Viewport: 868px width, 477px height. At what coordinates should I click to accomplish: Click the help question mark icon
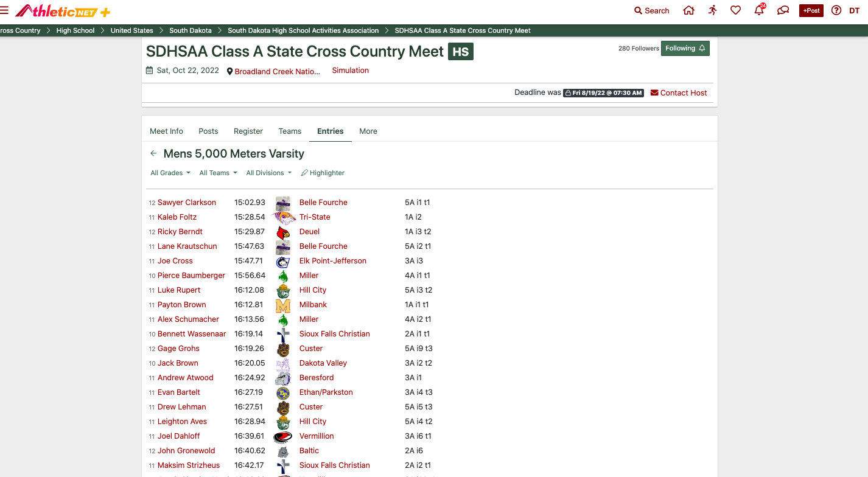coord(836,10)
